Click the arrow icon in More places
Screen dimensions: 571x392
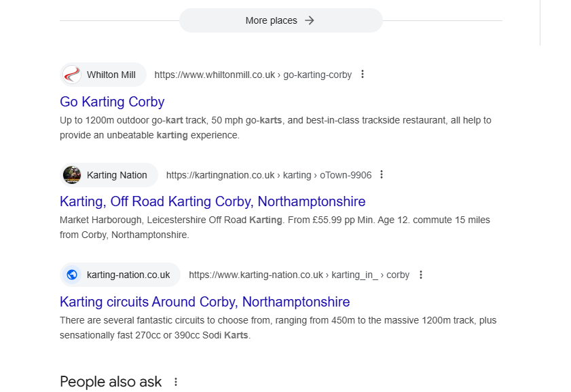click(x=310, y=20)
